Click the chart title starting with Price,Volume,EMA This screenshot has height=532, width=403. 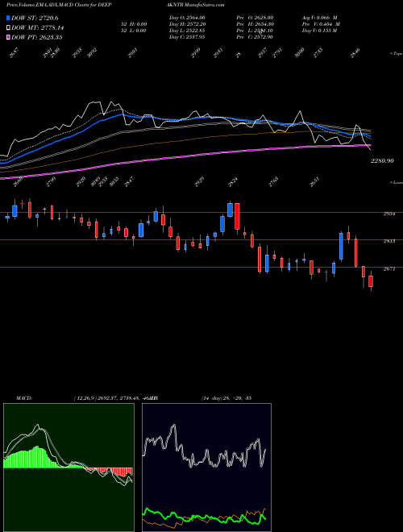click(x=59, y=5)
